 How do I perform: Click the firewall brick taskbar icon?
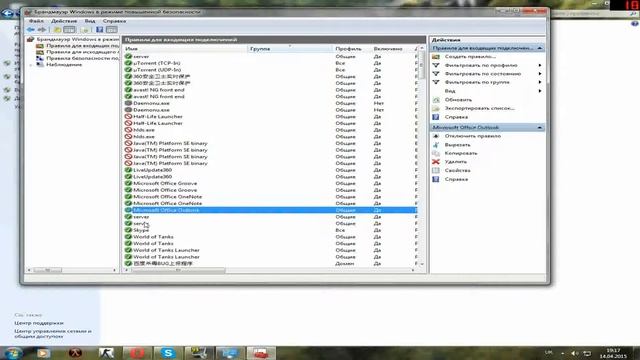pos(261,353)
